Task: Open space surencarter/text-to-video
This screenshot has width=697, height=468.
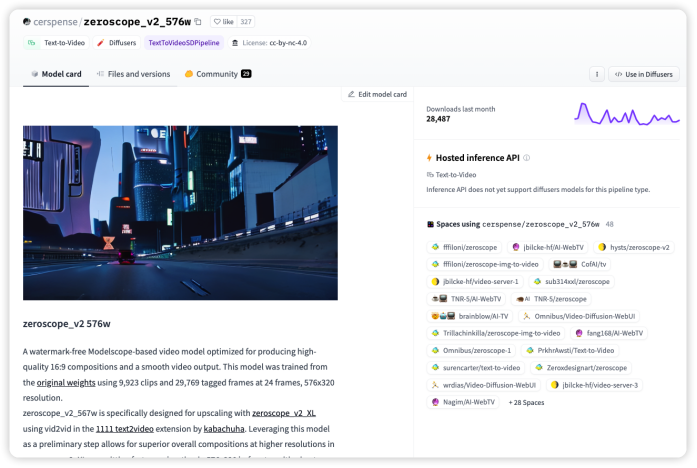Action: [476, 368]
